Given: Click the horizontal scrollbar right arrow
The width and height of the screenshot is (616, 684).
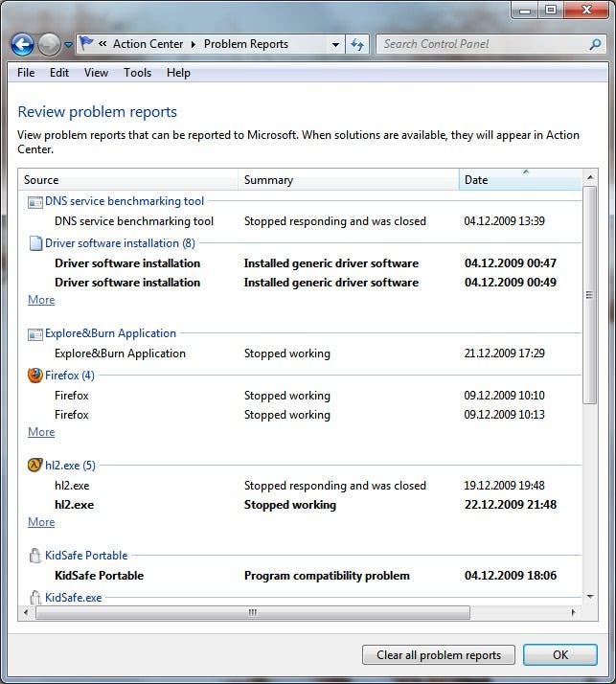Looking at the screenshot, I should tap(573, 612).
